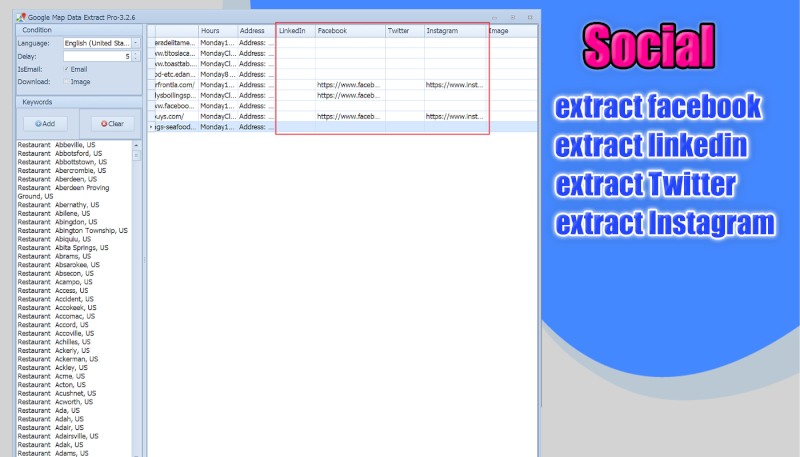Select keyword 'Restaurant Accident, US'
The width and height of the screenshot is (800, 457).
[56, 299]
